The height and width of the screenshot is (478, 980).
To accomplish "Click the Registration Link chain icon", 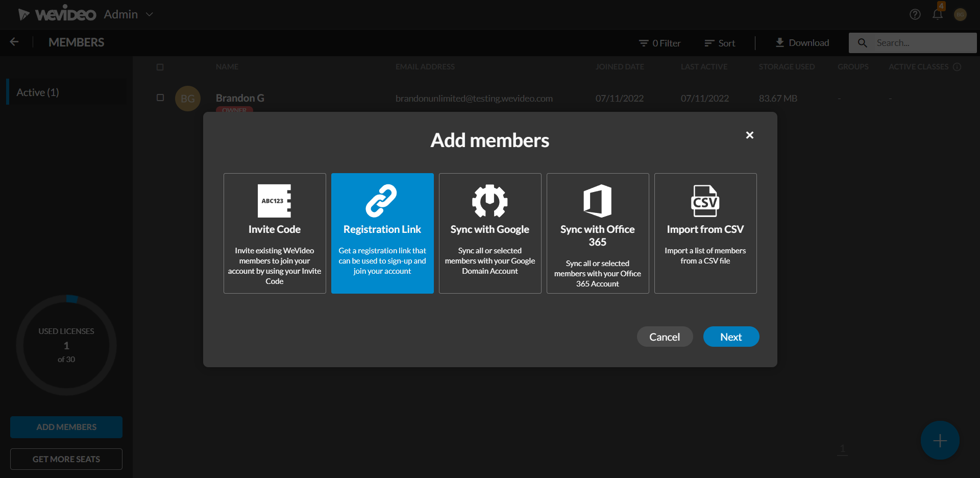I will (x=381, y=201).
